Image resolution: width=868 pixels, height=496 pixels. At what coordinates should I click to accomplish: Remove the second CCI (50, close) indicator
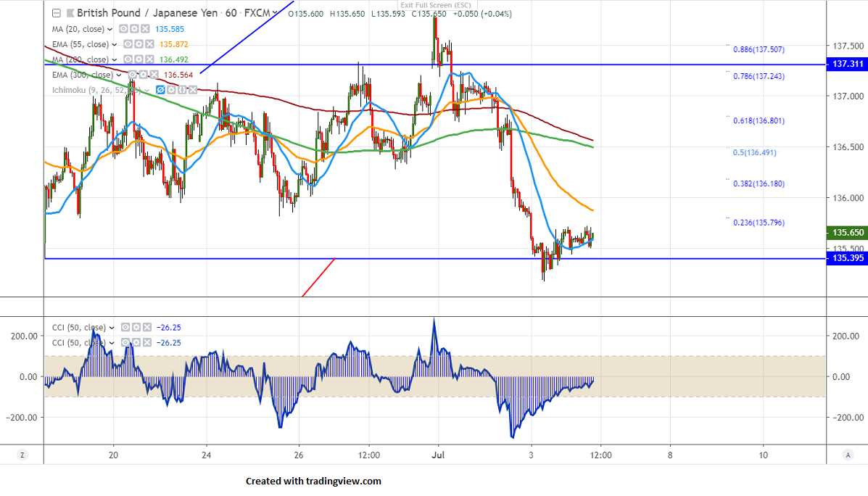pyautogui.click(x=147, y=343)
